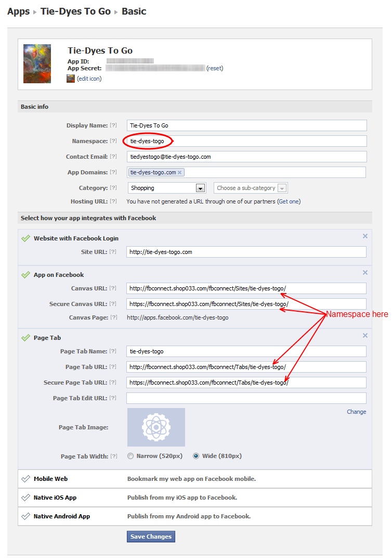Open the edit icon link
The image size is (392, 560).
[x=89, y=79]
